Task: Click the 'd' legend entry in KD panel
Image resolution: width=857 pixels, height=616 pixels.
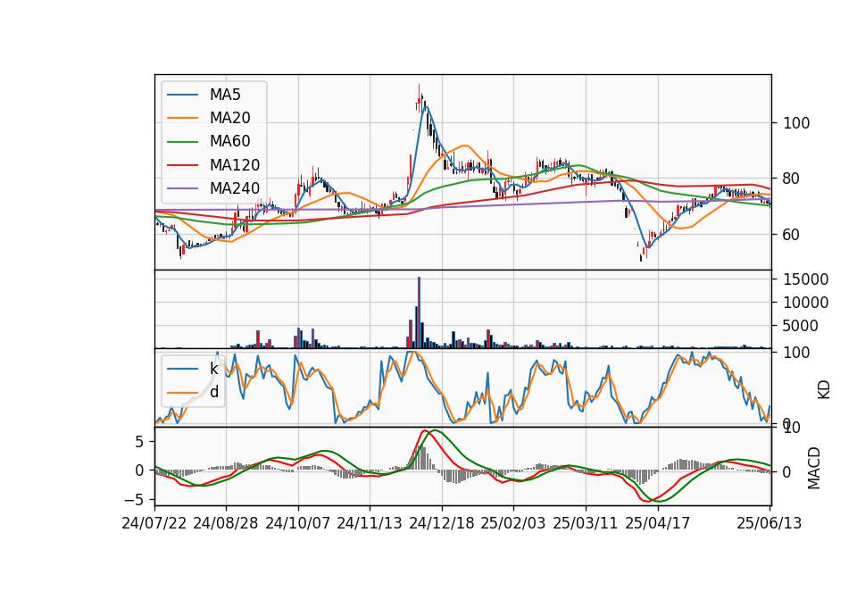Action: (214, 392)
